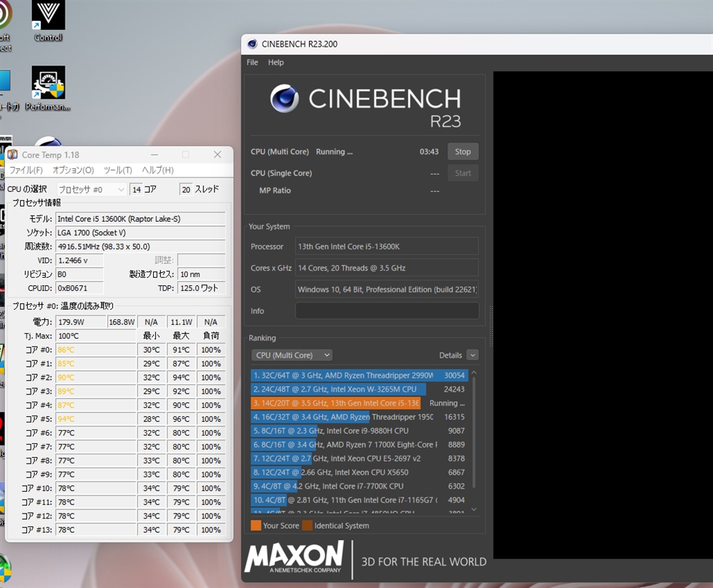Select ranking row 5 Core i9-9880H
The height and width of the screenshot is (588, 713).
click(359, 431)
